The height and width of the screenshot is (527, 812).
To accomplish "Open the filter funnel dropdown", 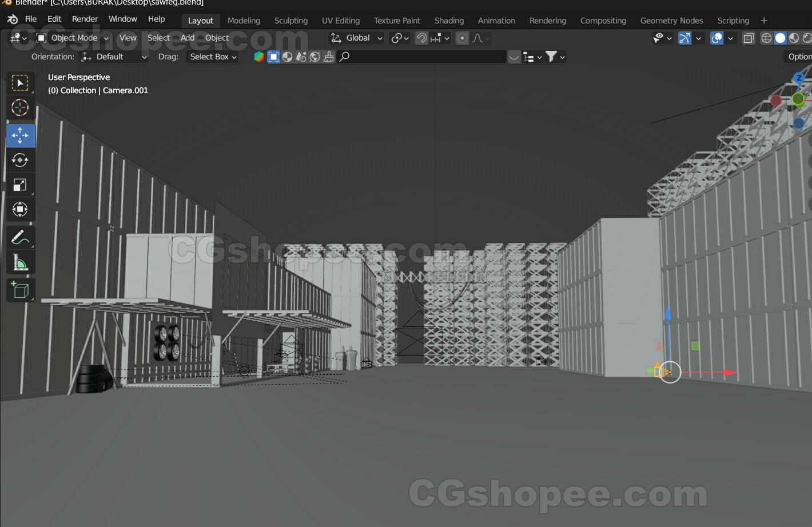I will click(x=555, y=57).
